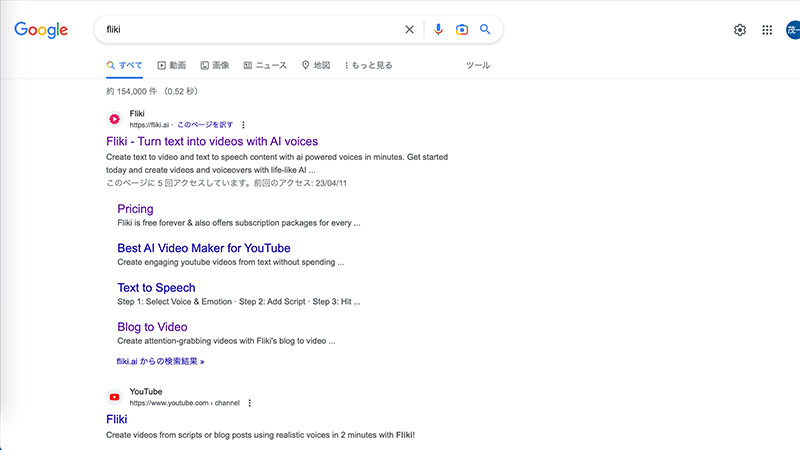Click the https://www.youtube.com › channel URL
The width and height of the screenshot is (800, 450).
(184, 403)
